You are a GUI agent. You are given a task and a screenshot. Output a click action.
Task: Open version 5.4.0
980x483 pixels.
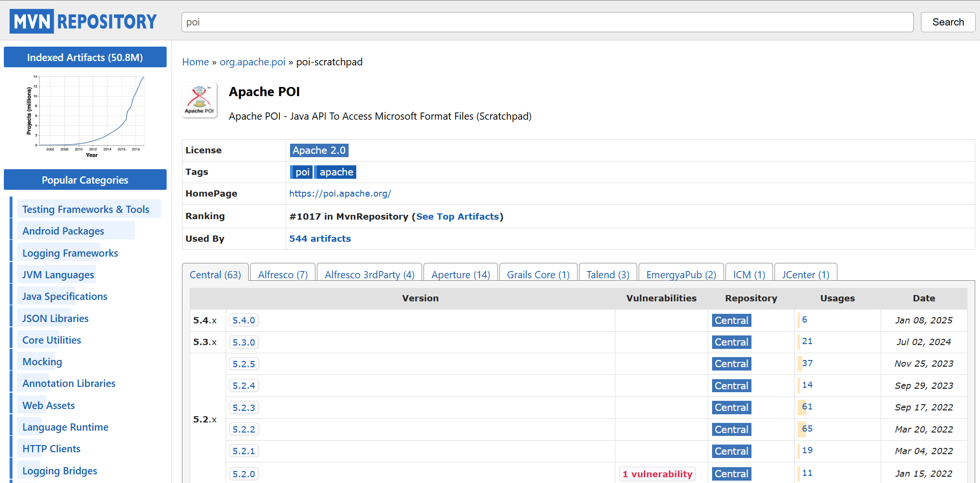[x=244, y=321]
